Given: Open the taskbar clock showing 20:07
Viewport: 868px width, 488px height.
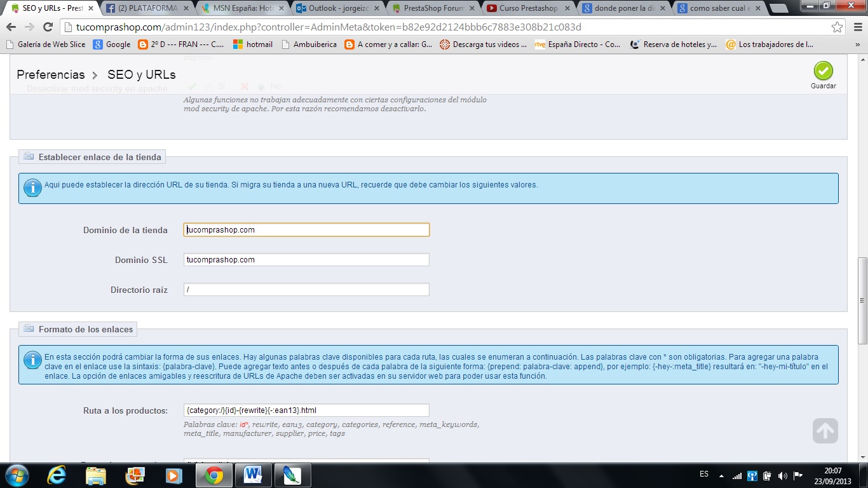Looking at the screenshot, I should [833, 475].
